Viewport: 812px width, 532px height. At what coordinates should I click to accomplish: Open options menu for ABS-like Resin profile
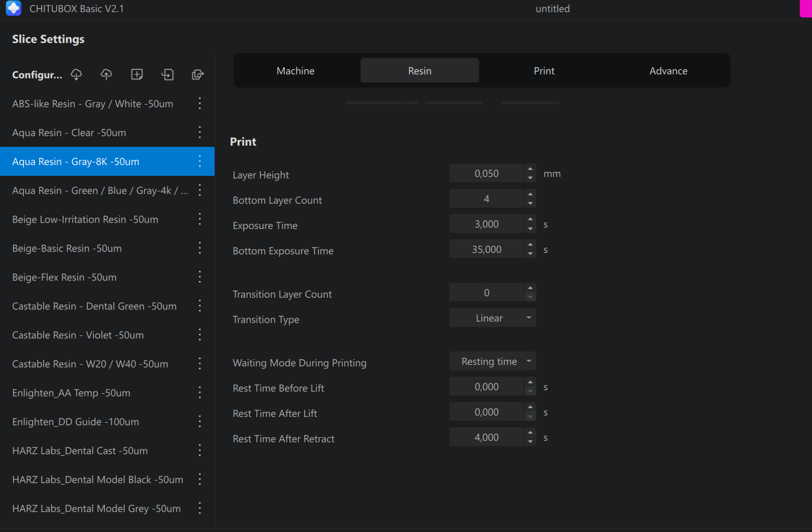click(200, 104)
